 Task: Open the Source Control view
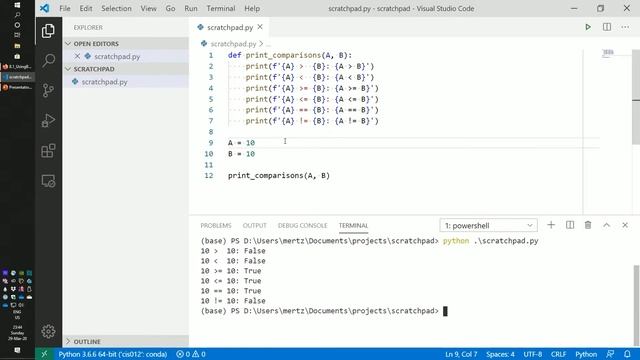(48, 90)
